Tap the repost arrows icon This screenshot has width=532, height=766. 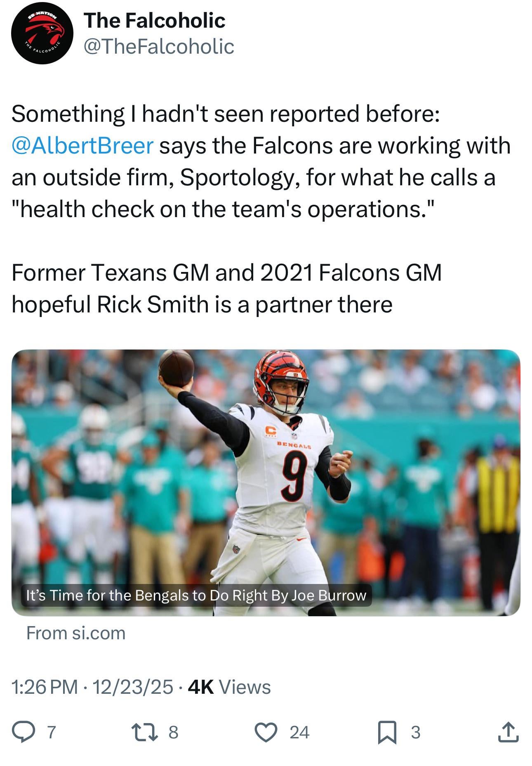(144, 732)
